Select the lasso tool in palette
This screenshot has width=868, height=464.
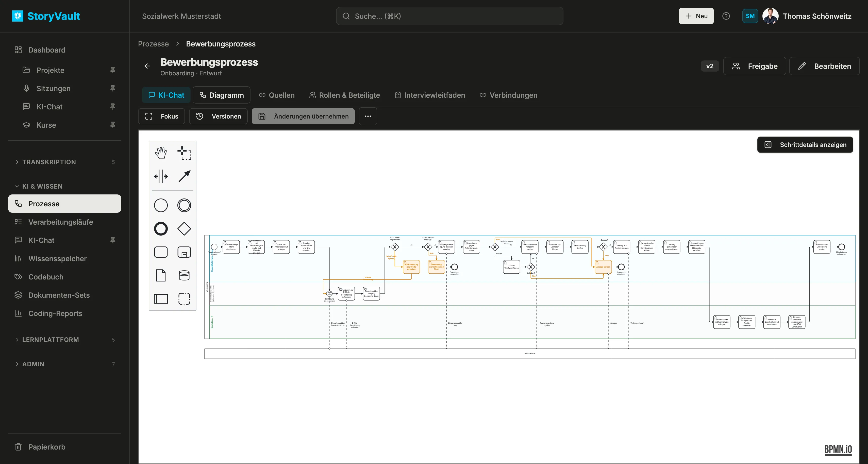[x=184, y=153]
